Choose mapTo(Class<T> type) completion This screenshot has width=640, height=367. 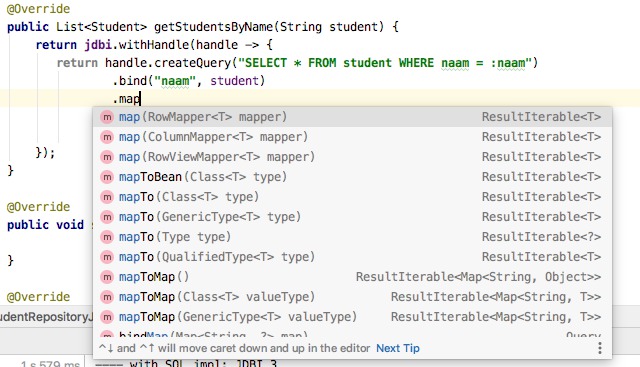click(x=352, y=197)
